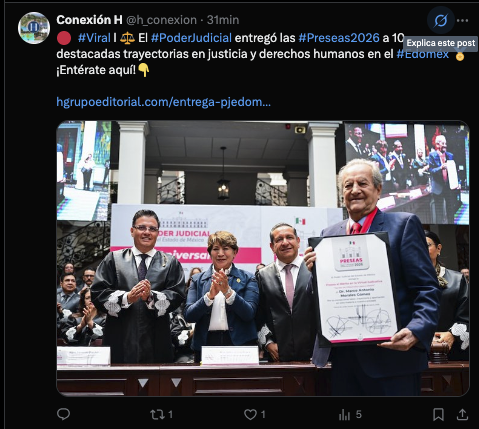Click the Grok explain this post icon
The width and height of the screenshot is (479, 429).
[x=441, y=21]
